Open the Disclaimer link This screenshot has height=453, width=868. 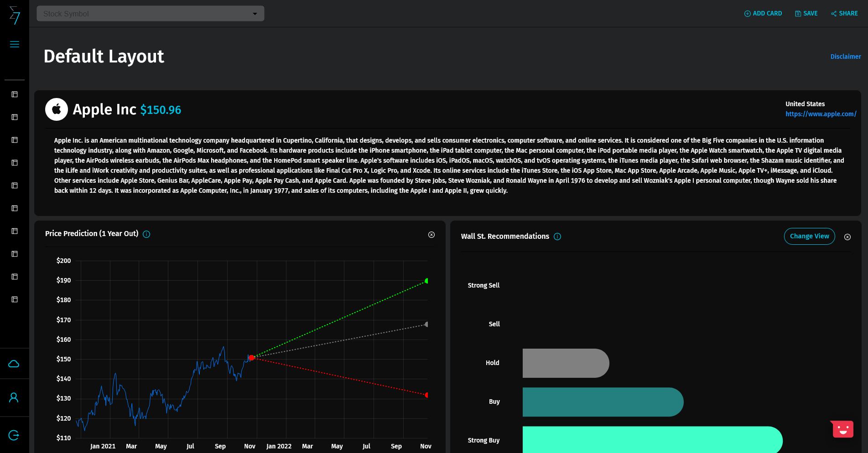[846, 57]
